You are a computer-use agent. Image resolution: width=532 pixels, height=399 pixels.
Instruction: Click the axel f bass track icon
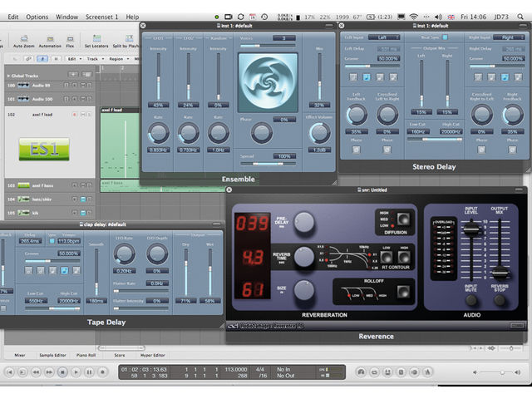pos(23,185)
